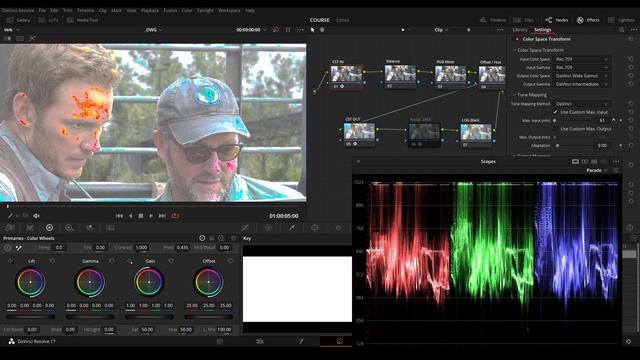Image resolution: width=640 pixels, height=360 pixels.
Task: Open the Power Window palette
Action: coord(315,228)
